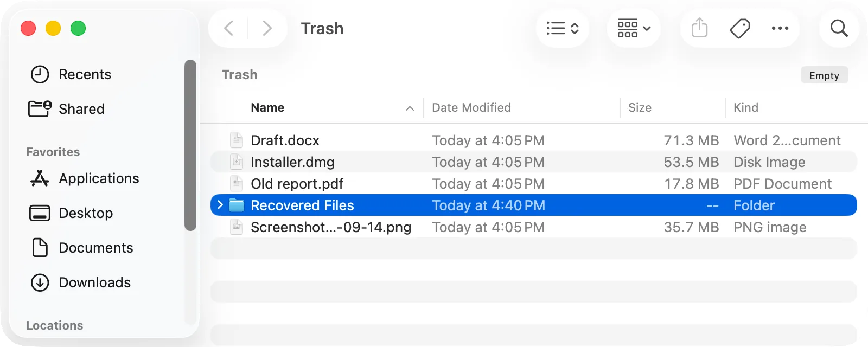Click the Documents sidebar icon
868x347 pixels.
(40, 247)
